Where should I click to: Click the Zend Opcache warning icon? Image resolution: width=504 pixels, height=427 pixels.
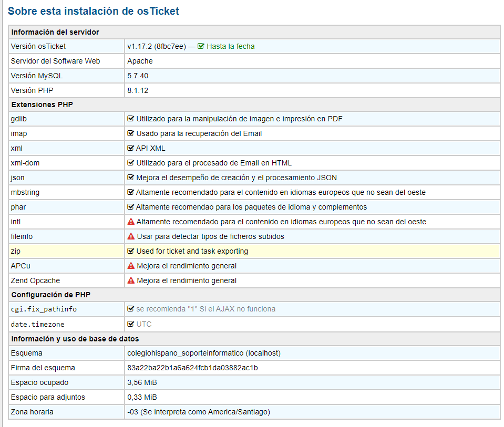[x=131, y=280]
